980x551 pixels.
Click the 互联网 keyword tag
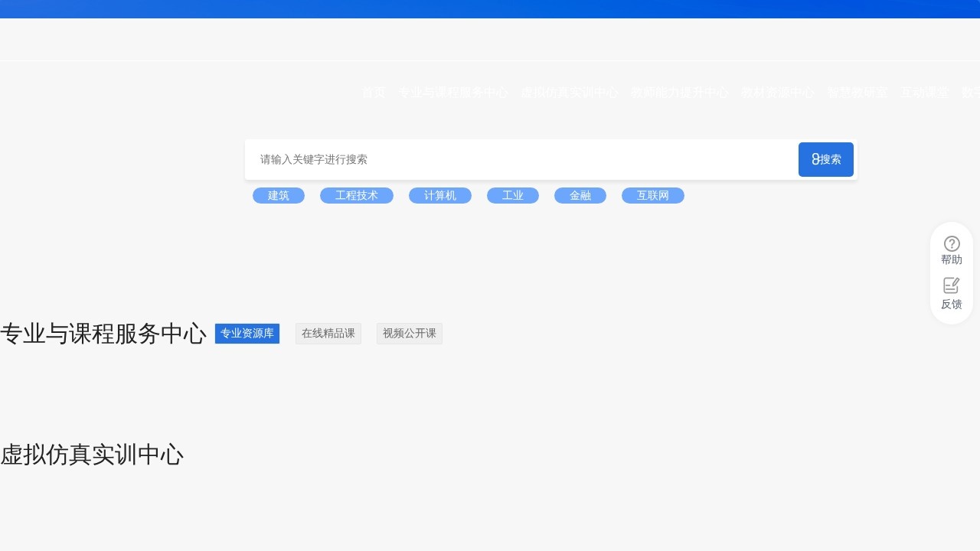[652, 195]
